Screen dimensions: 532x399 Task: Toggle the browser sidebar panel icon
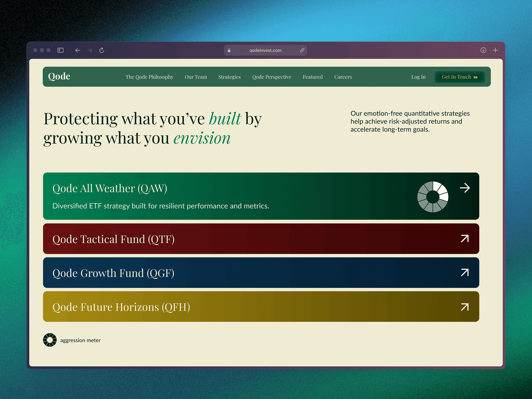pos(61,50)
